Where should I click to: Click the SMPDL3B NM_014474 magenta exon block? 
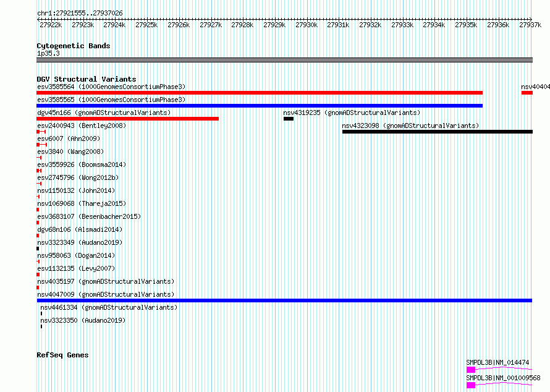[x=471, y=370]
